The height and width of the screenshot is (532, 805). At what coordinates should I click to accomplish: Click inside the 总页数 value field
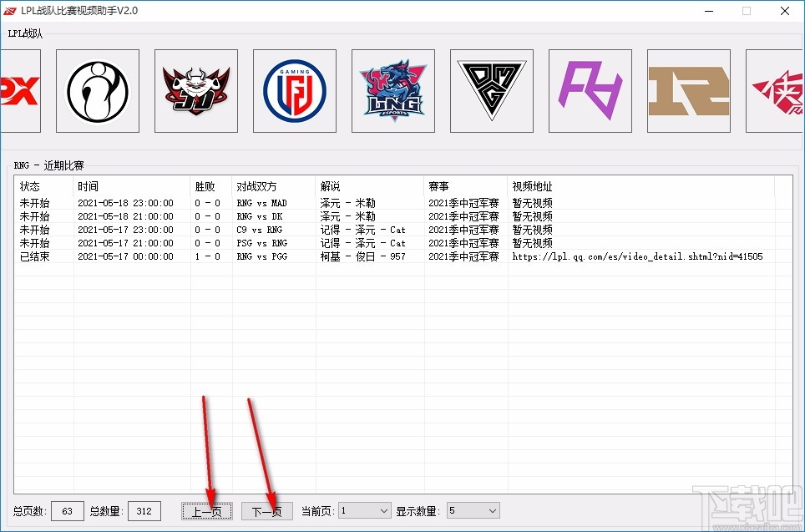(x=68, y=510)
